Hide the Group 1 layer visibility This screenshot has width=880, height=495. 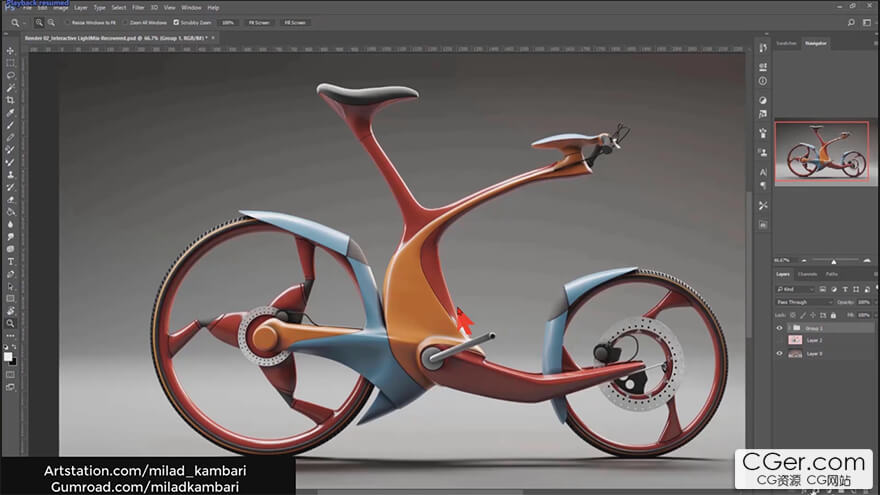click(780, 327)
